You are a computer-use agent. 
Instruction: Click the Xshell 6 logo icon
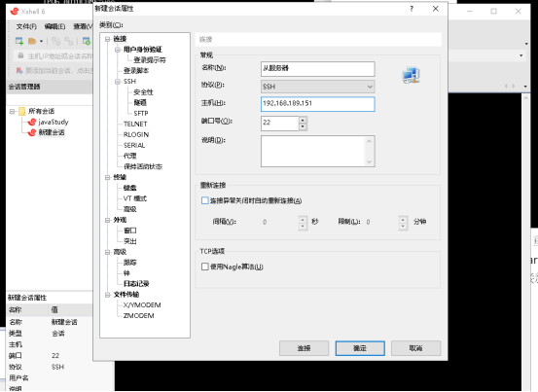[x=15, y=12]
